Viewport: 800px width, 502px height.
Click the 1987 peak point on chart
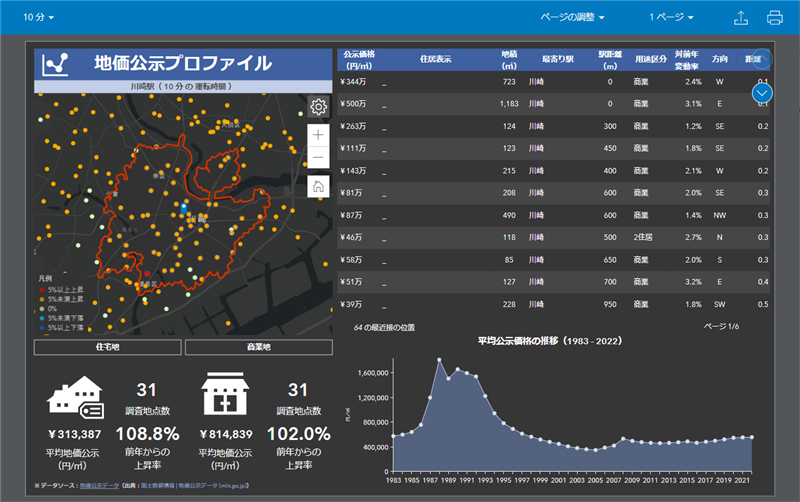coord(438,359)
